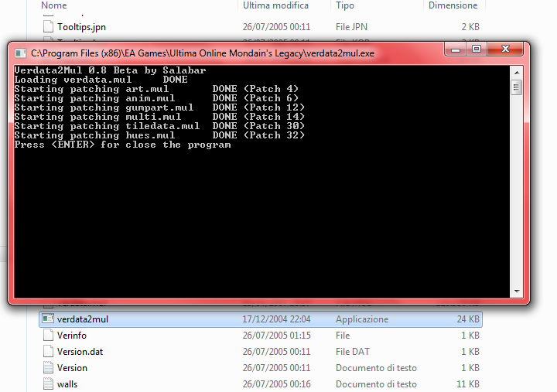Sort files by the Tipo column header
The width and height of the screenshot is (557, 392).
click(x=345, y=5)
